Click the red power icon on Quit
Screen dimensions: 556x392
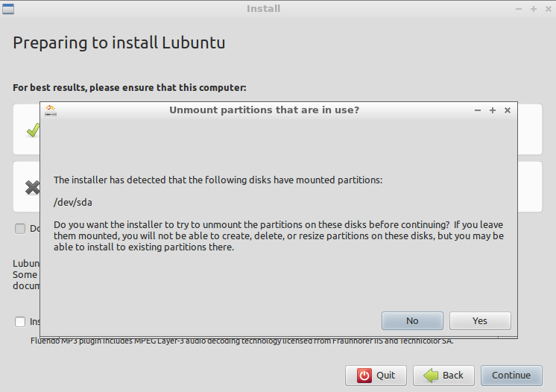pyautogui.click(x=364, y=376)
